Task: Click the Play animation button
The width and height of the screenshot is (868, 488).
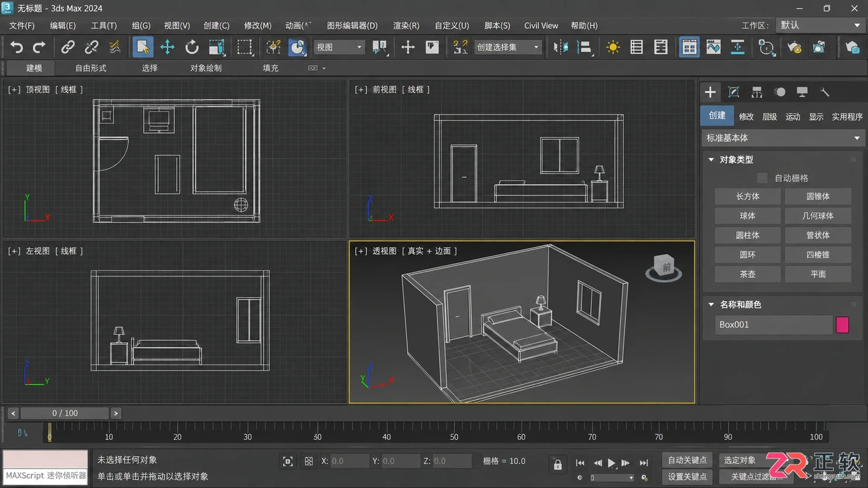Action: click(611, 463)
